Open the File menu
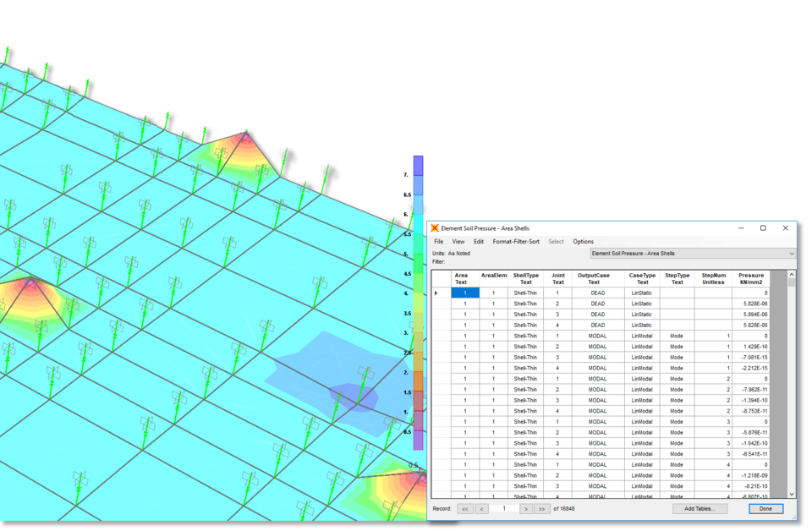The width and height of the screenshot is (812, 531). click(438, 242)
